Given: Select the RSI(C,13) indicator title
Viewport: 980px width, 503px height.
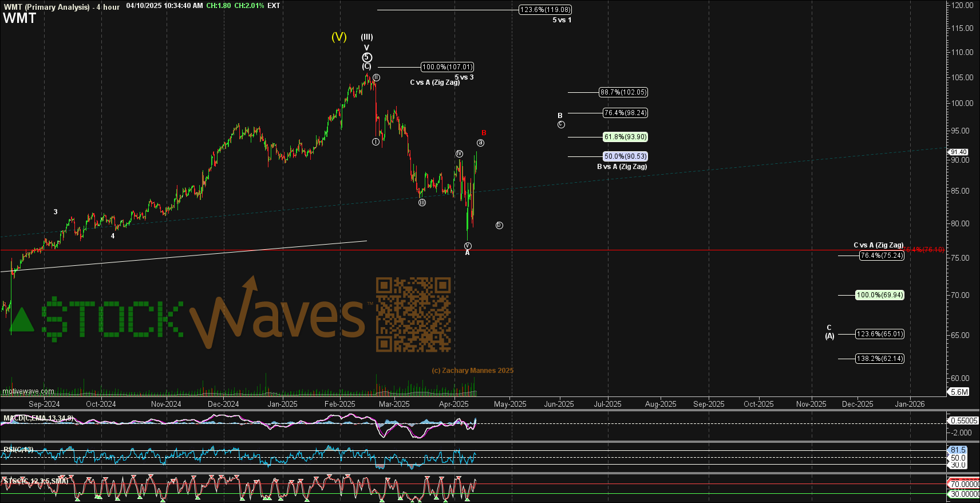Looking at the screenshot, I should [18, 450].
